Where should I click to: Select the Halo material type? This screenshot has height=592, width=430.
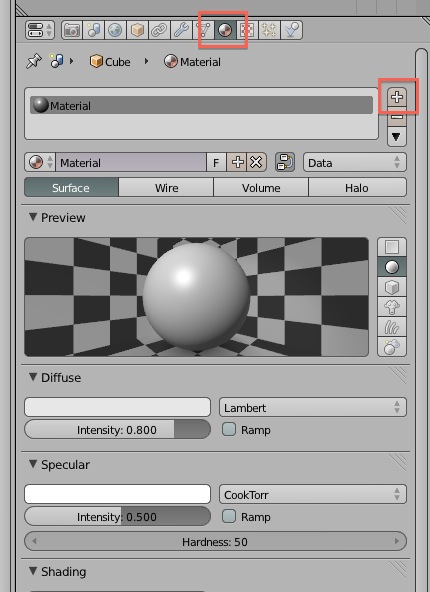pyautogui.click(x=357, y=188)
